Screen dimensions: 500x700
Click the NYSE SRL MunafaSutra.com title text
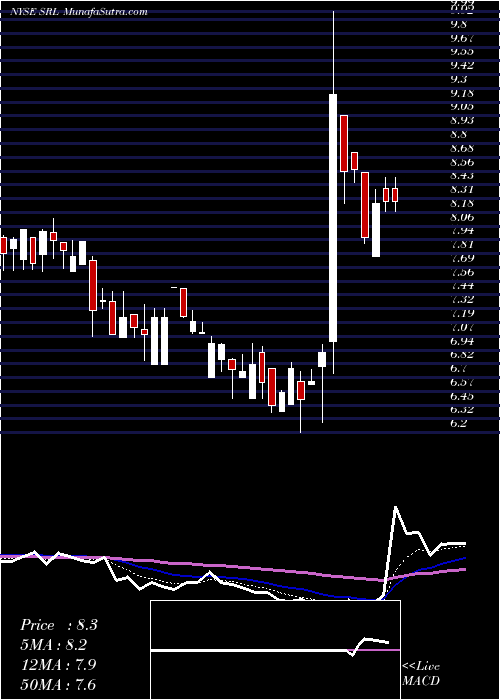(79, 12)
